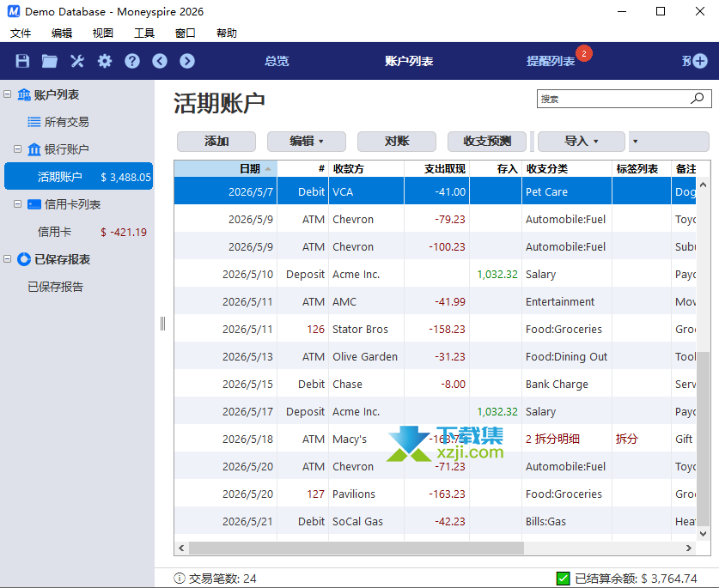
Task: Switch to the 账户列表 tab
Action: pos(409,61)
